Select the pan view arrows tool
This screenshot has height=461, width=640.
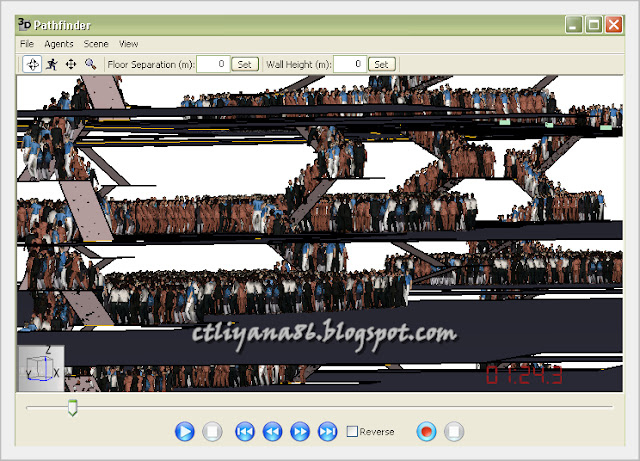[x=71, y=65]
